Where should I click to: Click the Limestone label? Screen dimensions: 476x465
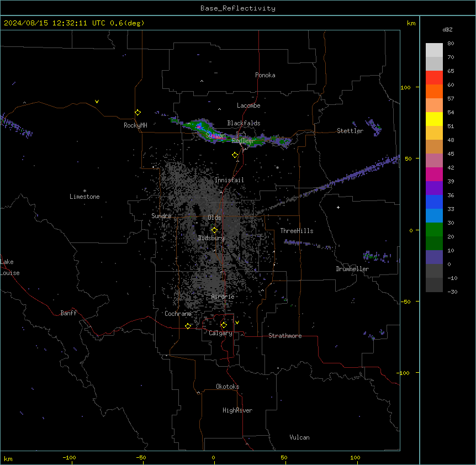(x=84, y=197)
